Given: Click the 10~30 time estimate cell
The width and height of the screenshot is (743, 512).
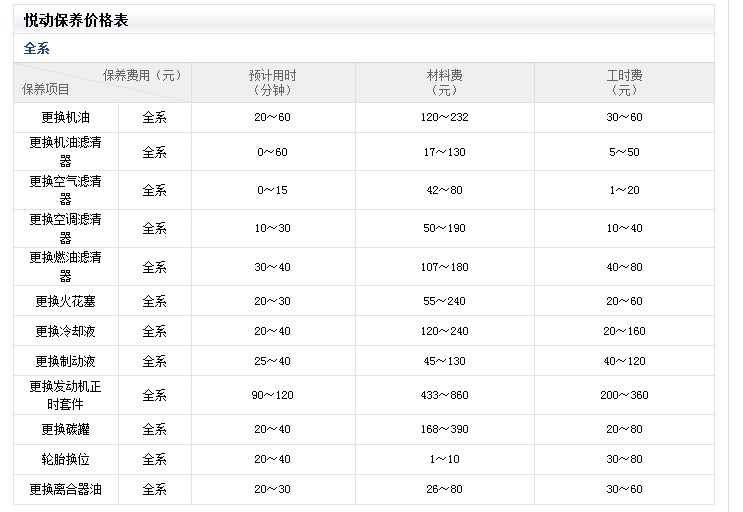Looking at the screenshot, I should pyautogui.click(x=272, y=228).
